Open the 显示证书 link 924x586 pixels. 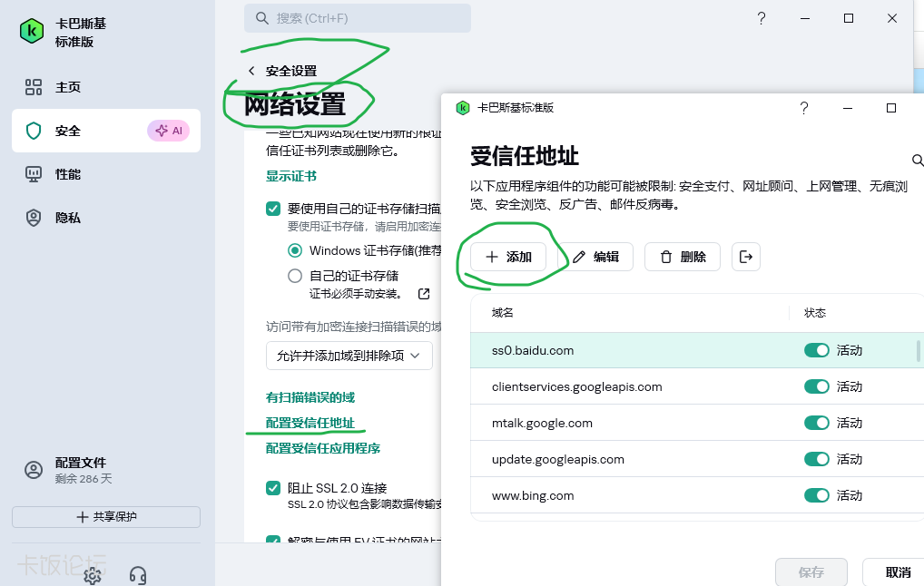(291, 176)
